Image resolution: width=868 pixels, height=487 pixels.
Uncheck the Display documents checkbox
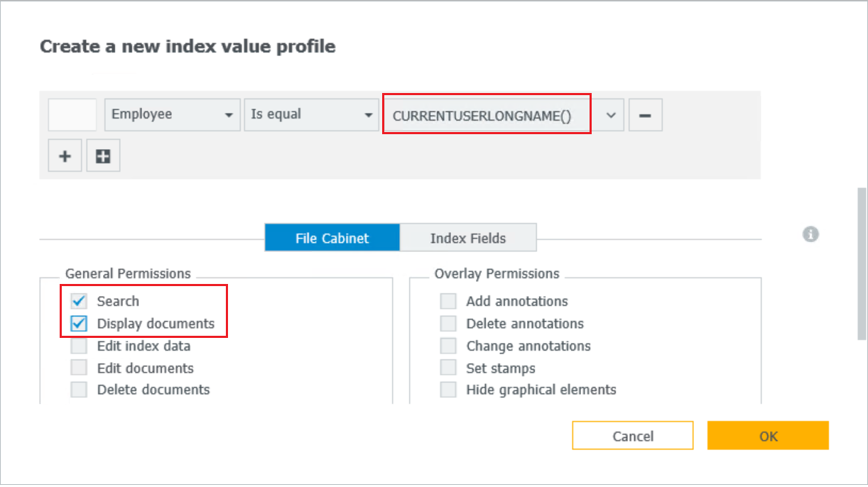click(x=79, y=324)
